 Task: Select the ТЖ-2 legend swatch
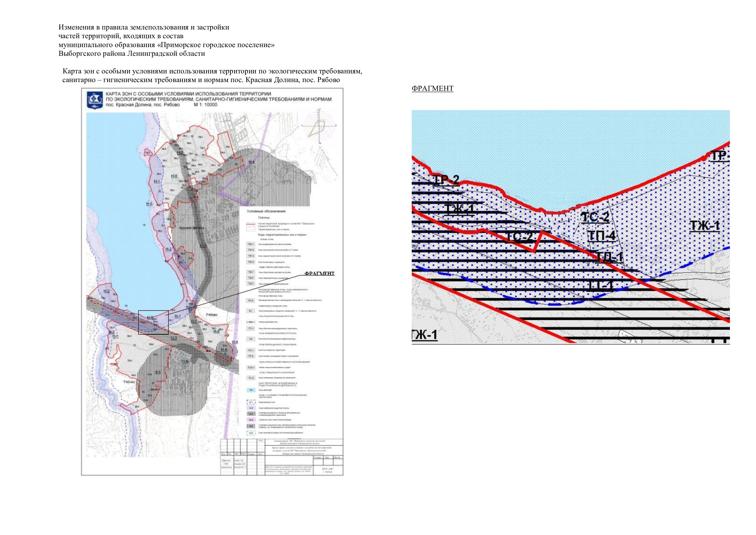point(251,250)
